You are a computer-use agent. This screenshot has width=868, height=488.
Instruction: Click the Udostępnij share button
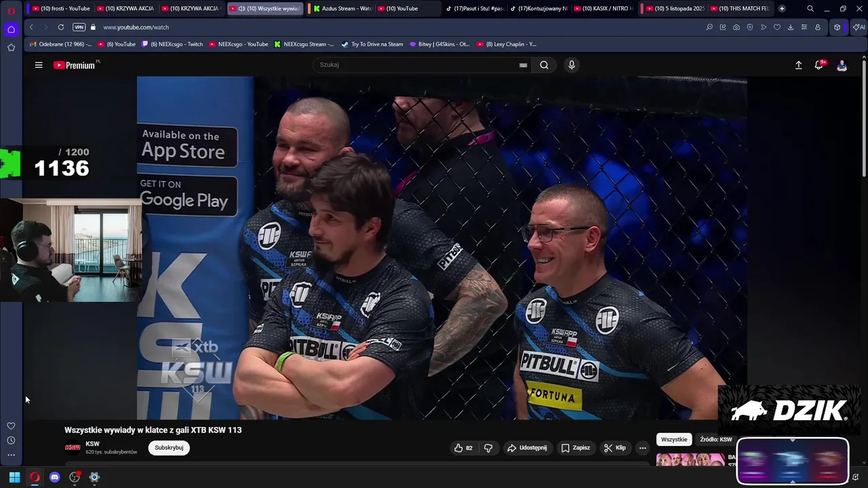[x=528, y=448]
